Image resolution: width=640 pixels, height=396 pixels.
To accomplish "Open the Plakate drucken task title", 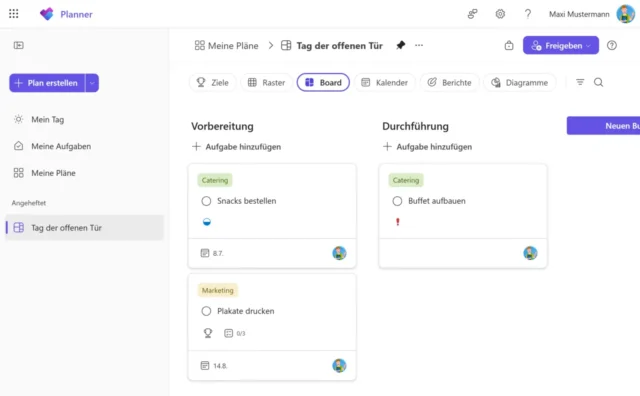I will click(246, 311).
